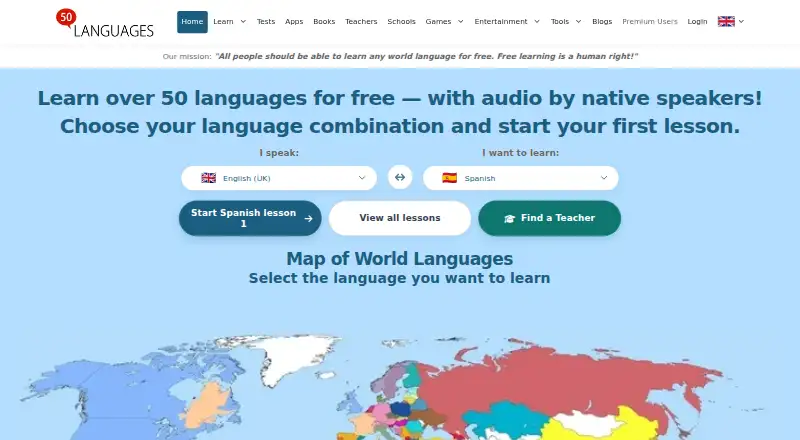Click the Spain flag in the learn selector
800x440 pixels.
[449, 178]
